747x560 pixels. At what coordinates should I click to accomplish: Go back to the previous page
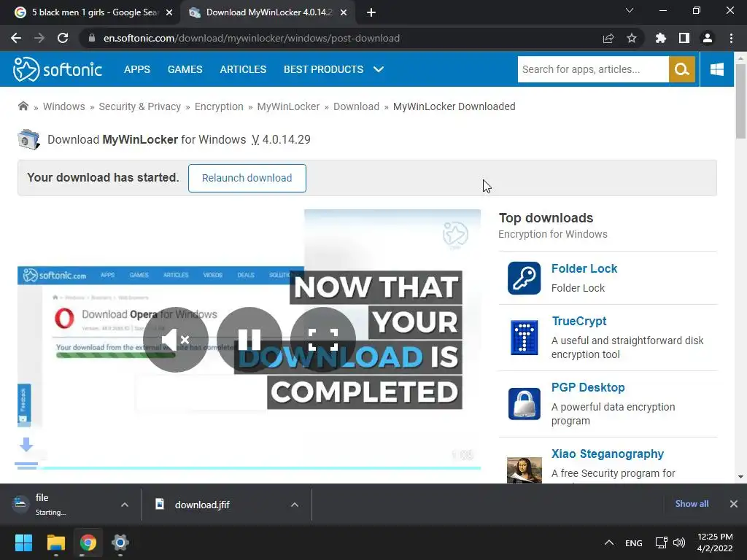[16, 38]
